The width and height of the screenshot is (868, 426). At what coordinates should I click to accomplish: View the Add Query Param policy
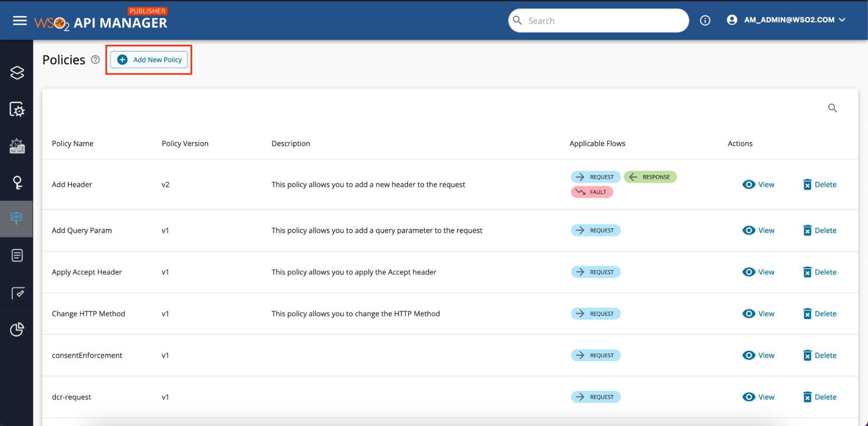[x=759, y=231]
